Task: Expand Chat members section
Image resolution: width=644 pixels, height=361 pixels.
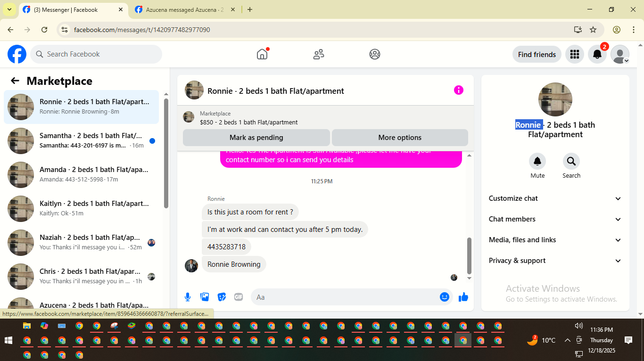Action: [555, 219]
